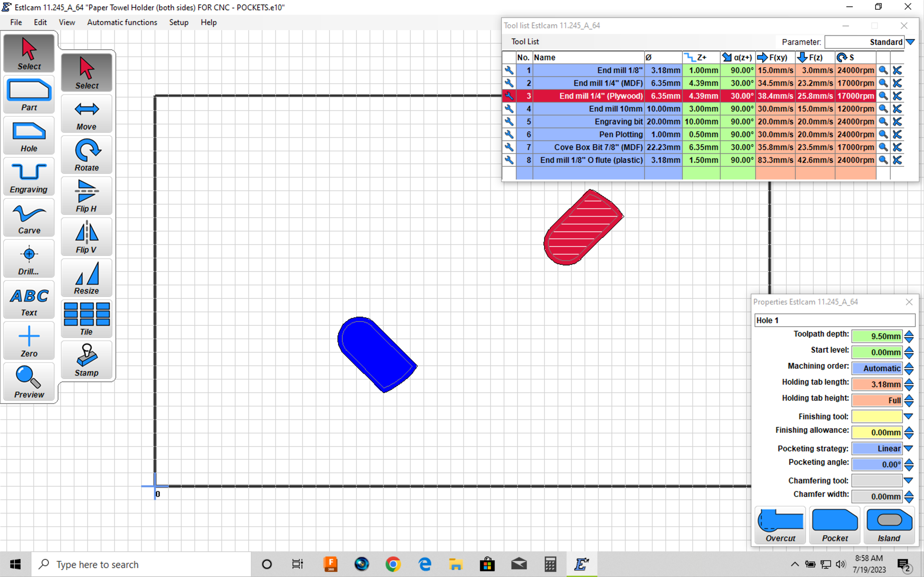Click the Hole 1 name field
Image resolution: width=924 pixels, height=577 pixels.
point(834,320)
